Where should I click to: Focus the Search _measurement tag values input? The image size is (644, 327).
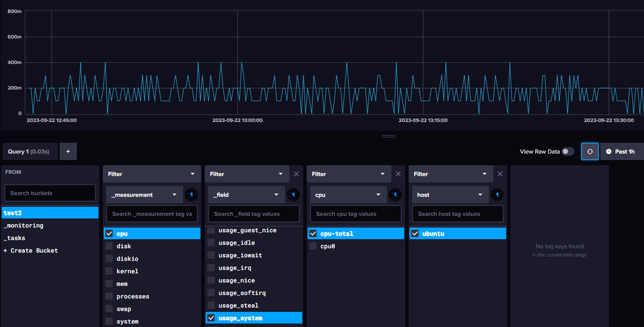[x=152, y=214]
